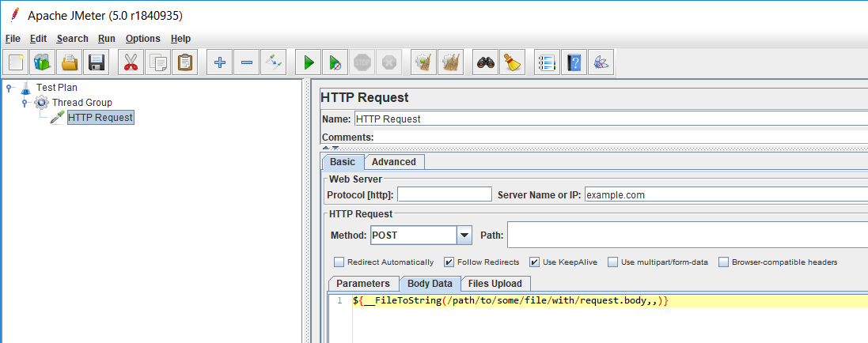Create a new test plan with New icon
The width and height of the screenshot is (868, 343).
16,62
